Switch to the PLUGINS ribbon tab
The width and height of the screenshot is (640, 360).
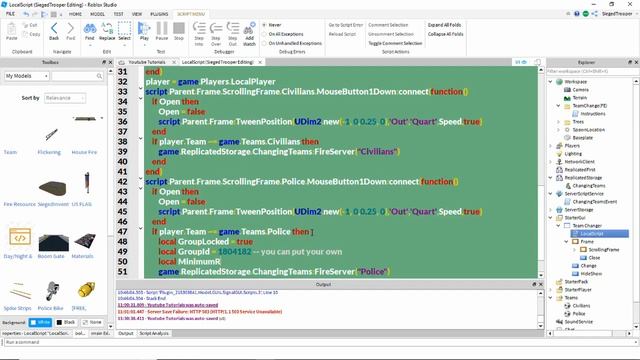159,14
